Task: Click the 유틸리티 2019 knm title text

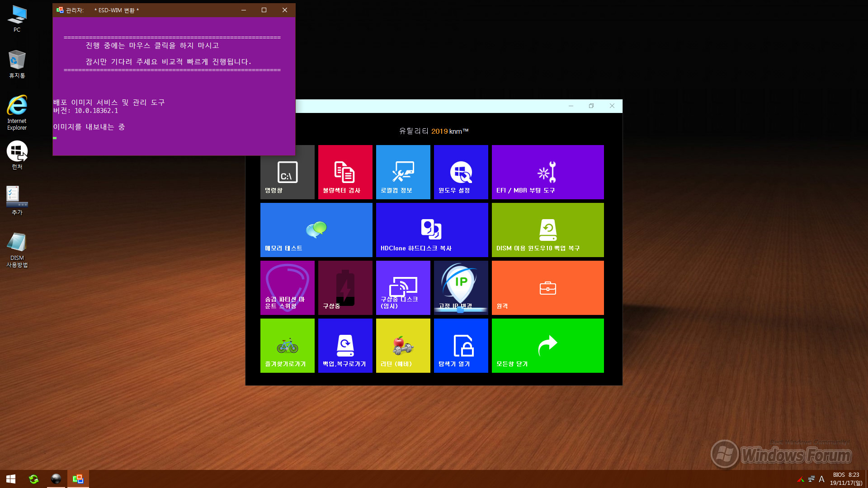Action: [434, 131]
